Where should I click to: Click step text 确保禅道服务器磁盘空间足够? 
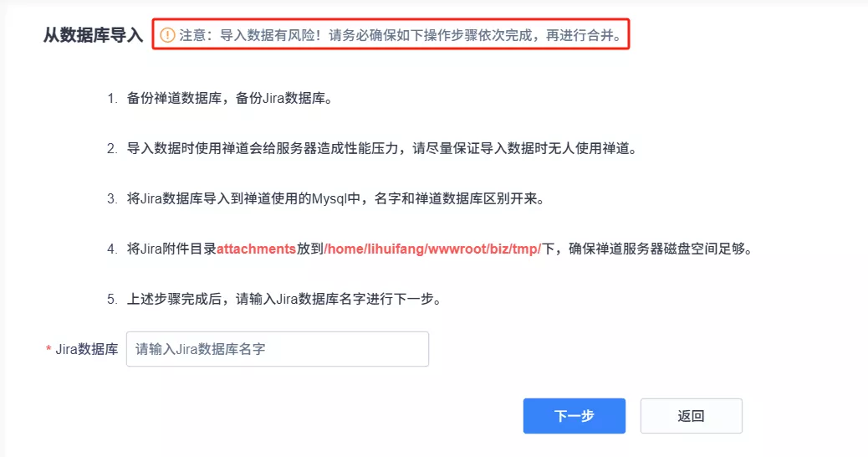(661, 249)
